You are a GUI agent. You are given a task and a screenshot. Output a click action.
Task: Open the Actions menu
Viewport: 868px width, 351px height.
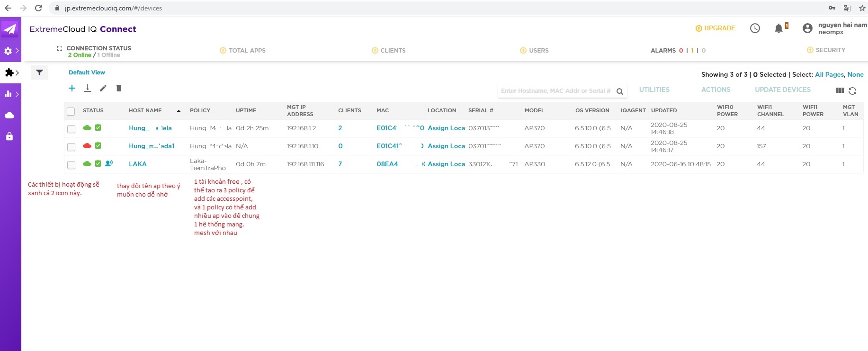(716, 90)
